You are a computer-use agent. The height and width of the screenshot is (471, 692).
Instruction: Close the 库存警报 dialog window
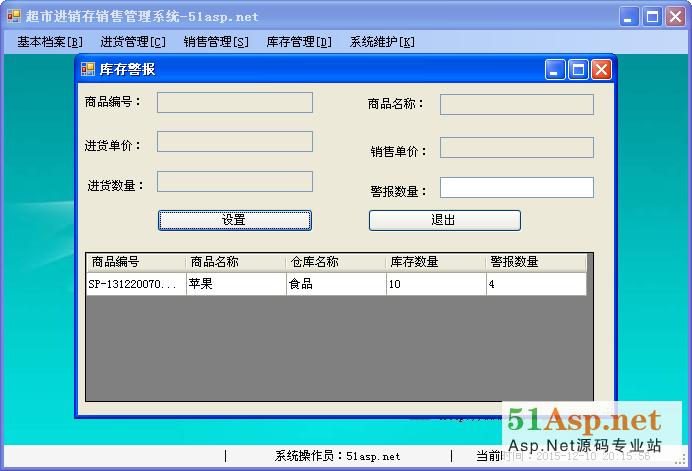tap(601, 70)
